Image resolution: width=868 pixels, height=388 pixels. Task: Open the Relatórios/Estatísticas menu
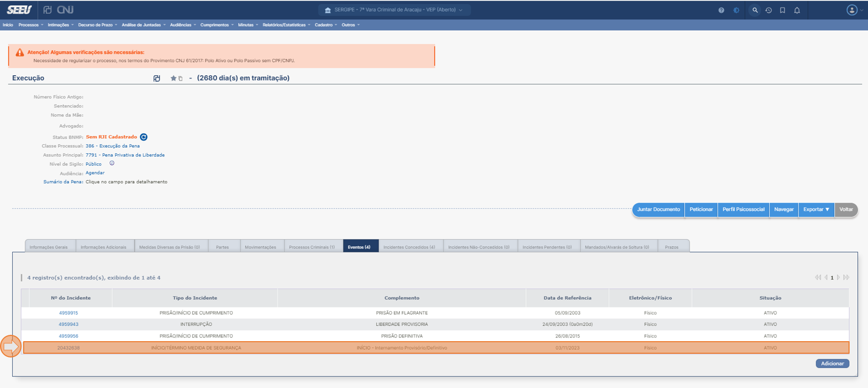point(286,25)
